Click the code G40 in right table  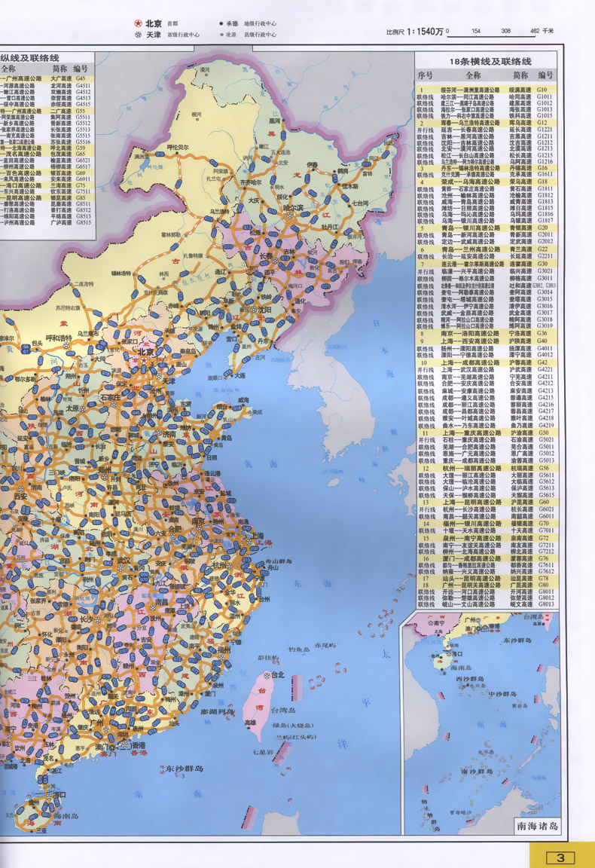click(x=542, y=341)
